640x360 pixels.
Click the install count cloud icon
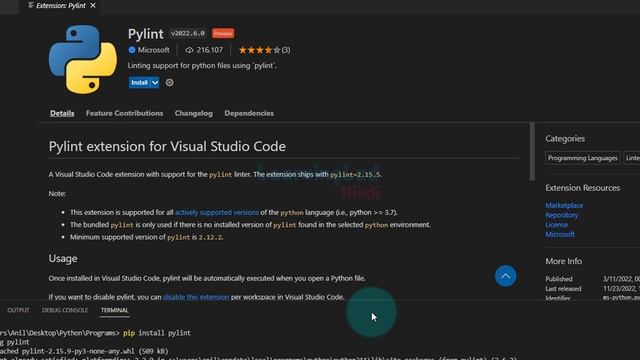[189, 50]
